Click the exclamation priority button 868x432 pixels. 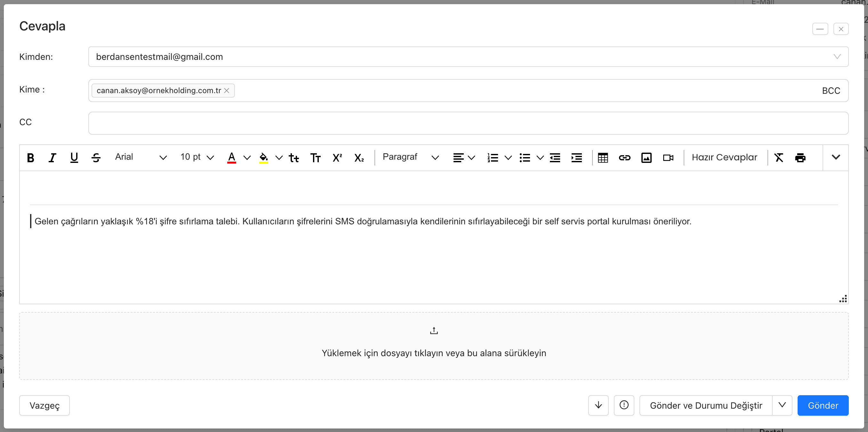pyautogui.click(x=624, y=405)
